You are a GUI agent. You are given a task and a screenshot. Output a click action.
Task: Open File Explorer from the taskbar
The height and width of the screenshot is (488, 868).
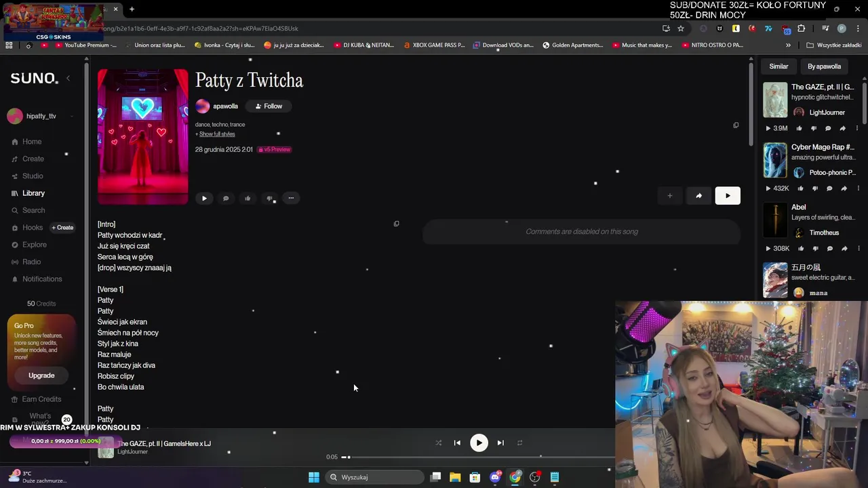click(455, 477)
